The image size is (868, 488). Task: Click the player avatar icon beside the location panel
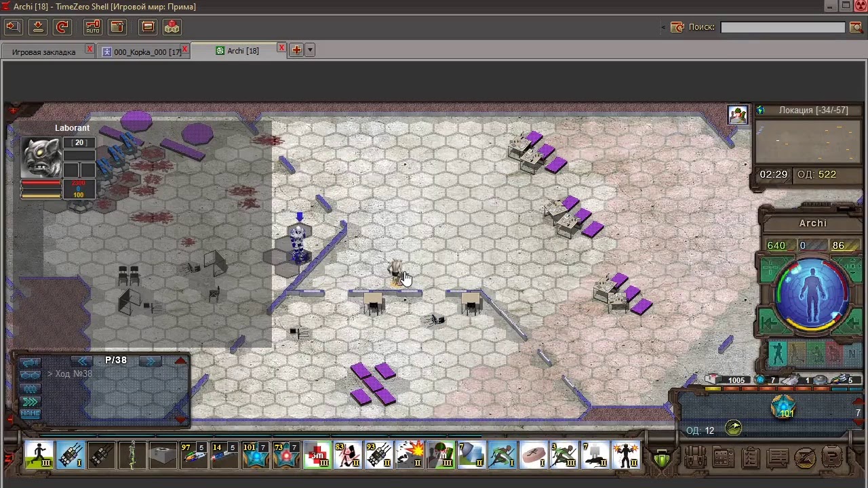pos(738,115)
